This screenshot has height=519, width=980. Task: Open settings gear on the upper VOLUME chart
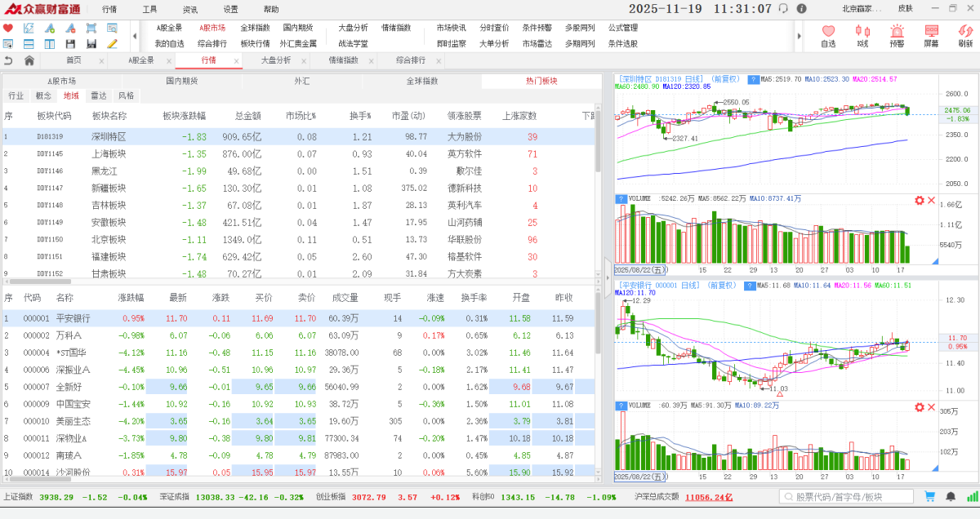pyautogui.click(x=920, y=201)
